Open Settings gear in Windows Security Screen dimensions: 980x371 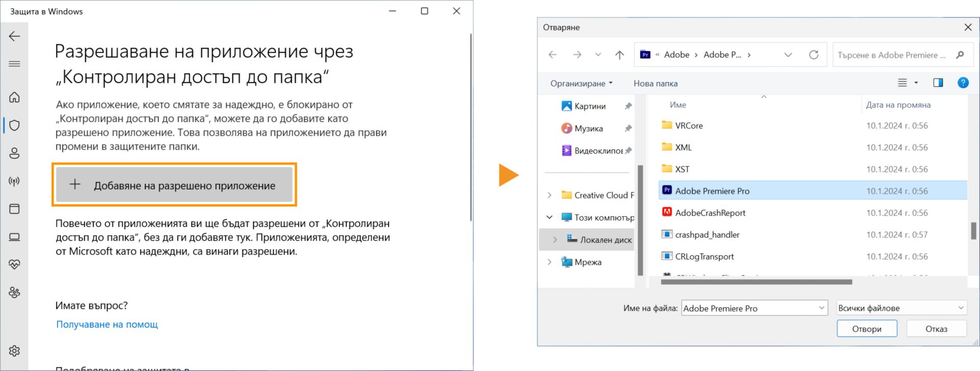pos(14,351)
